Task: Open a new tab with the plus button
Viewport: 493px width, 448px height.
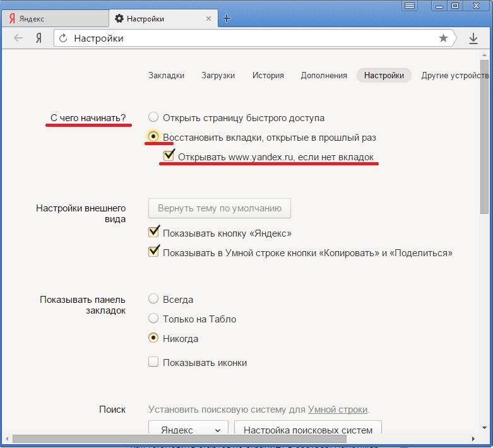Action: 227,18
